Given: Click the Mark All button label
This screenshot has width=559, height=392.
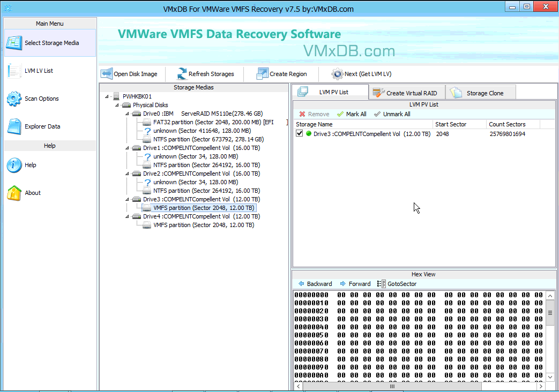Looking at the screenshot, I should click(x=356, y=114).
